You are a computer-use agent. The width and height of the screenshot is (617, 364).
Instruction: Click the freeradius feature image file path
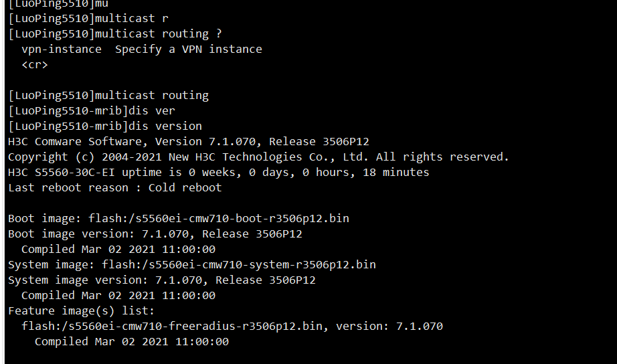(171, 326)
